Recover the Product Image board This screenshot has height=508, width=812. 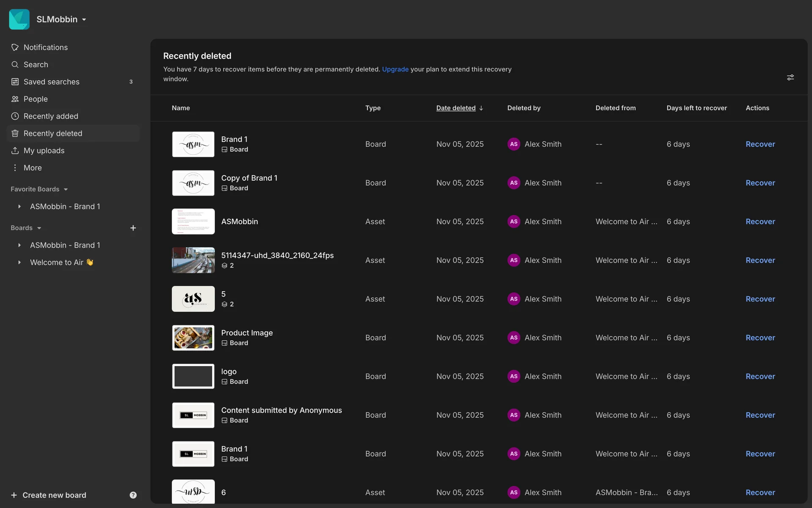click(760, 337)
